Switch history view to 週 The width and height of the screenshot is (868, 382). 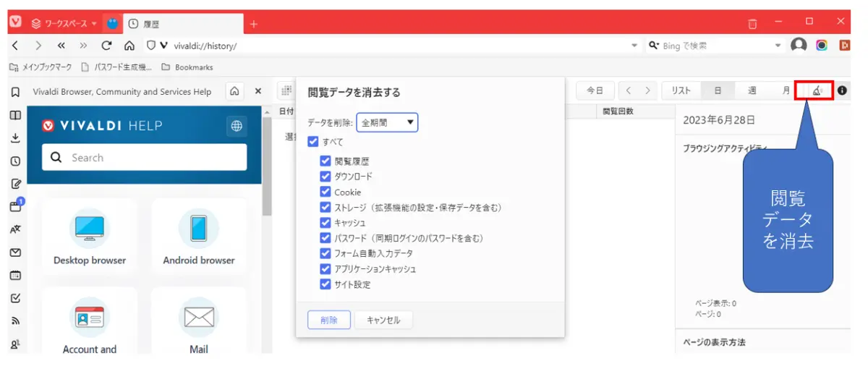752,90
